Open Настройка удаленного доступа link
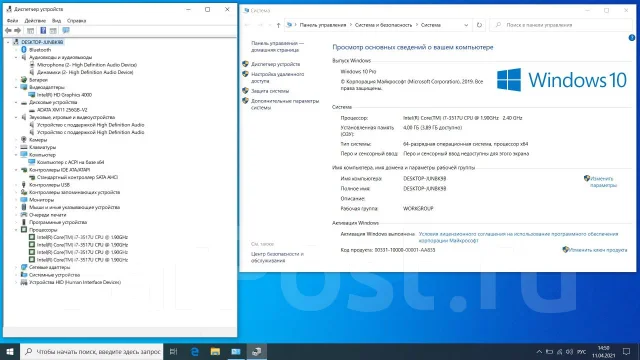 pos(278,78)
